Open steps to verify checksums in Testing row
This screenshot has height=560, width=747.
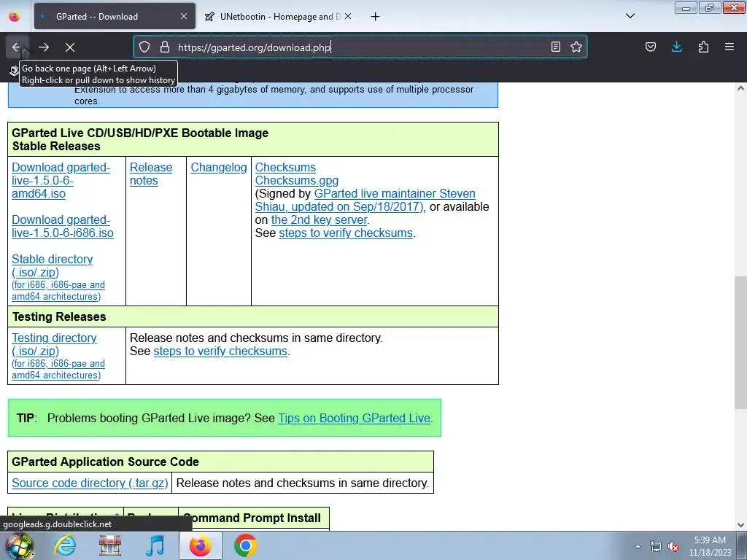[x=220, y=351]
